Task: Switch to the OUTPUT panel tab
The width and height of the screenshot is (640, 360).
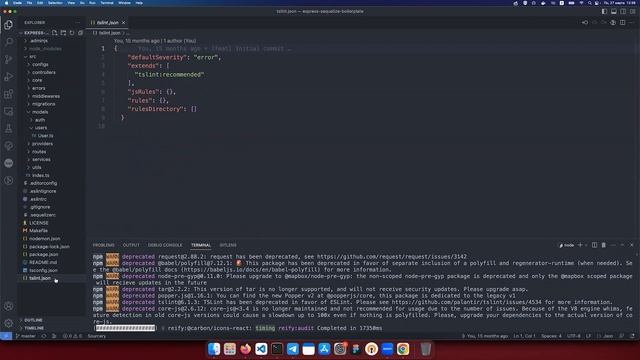Action: pos(131,245)
